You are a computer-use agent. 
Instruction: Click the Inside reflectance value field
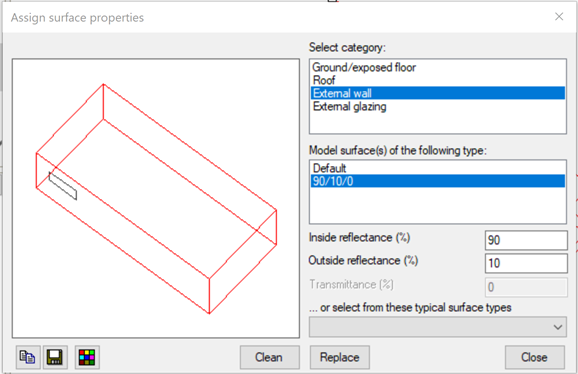pos(526,240)
